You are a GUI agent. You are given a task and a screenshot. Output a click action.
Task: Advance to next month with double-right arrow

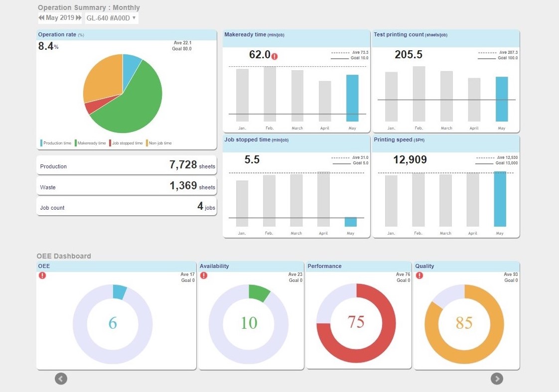tap(79, 18)
